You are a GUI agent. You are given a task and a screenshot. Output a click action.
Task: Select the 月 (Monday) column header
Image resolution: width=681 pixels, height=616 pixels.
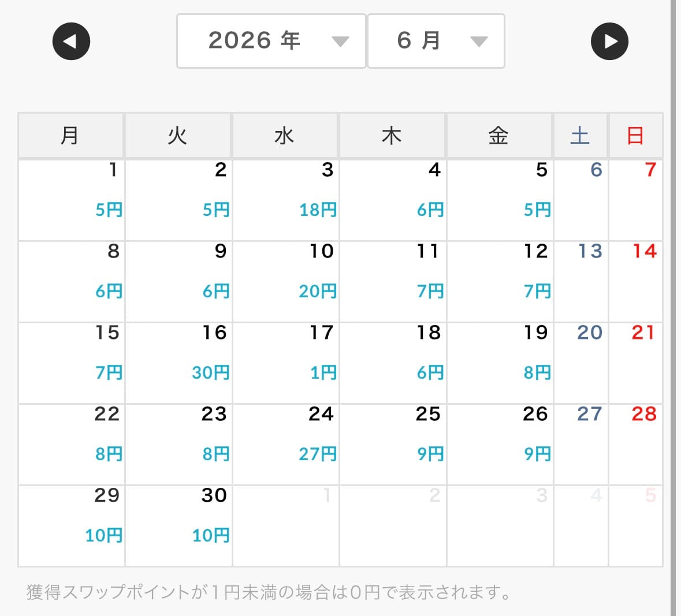click(x=71, y=136)
